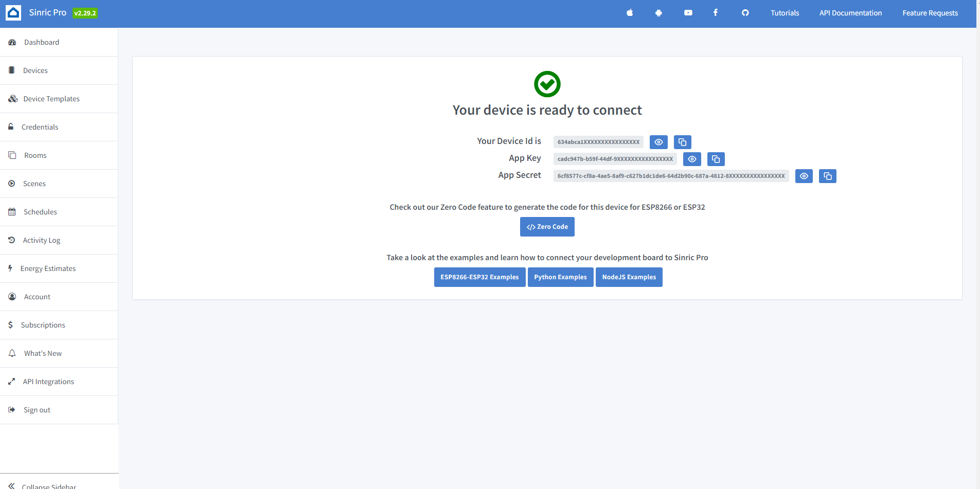The image size is (980, 489).
Task: Open the YouTube channel icon
Action: coord(688,13)
